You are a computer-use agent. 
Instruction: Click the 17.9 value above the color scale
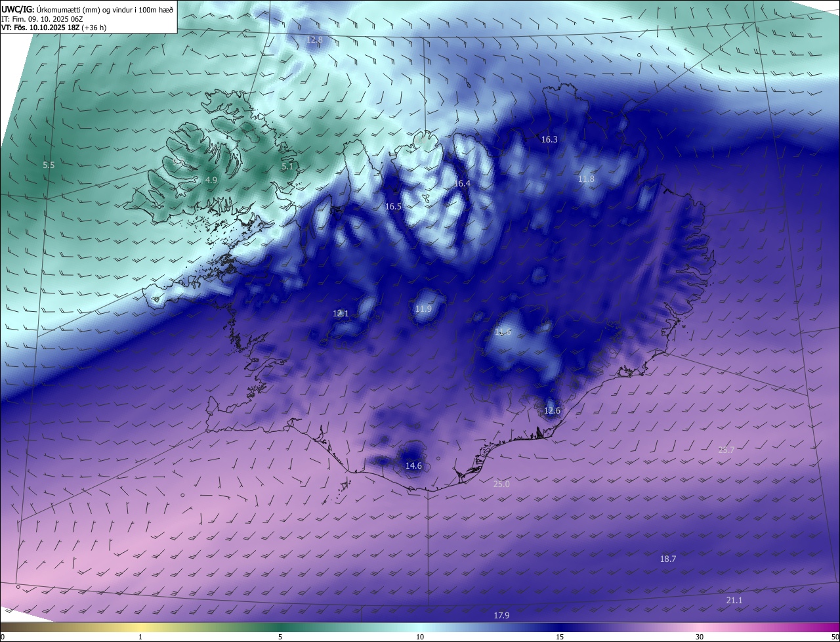pyautogui.click(x=501, y=616)
